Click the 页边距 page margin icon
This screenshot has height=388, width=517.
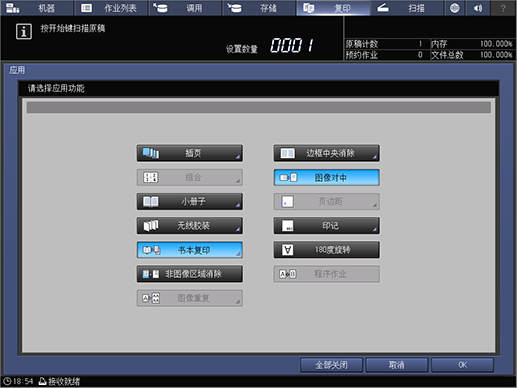coord(287,201)
